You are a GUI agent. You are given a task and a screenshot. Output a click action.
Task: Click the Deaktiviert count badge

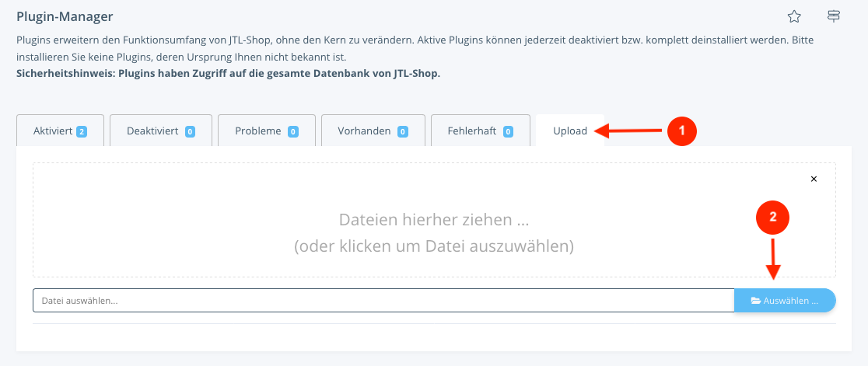pyautogui.click(x=190, y=131)
